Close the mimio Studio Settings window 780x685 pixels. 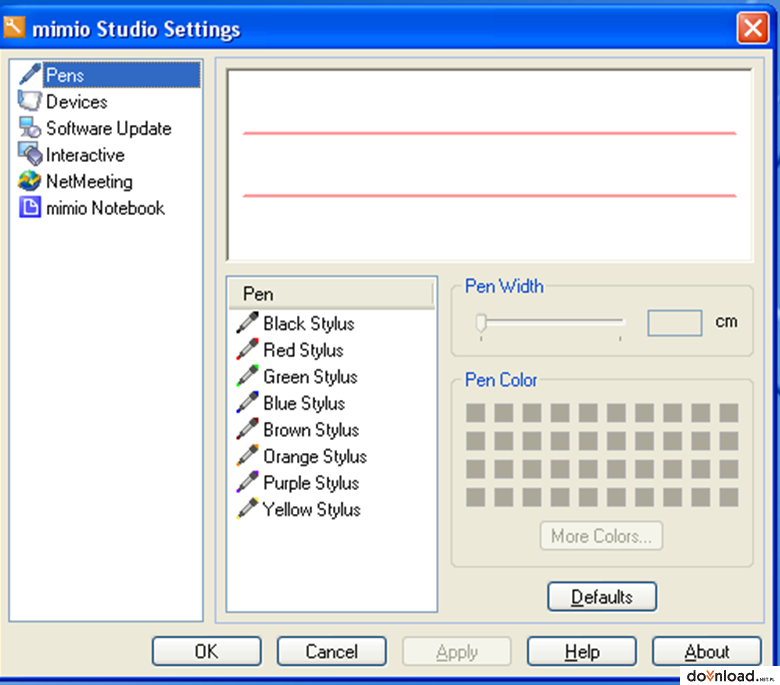(x=753, y=28)
